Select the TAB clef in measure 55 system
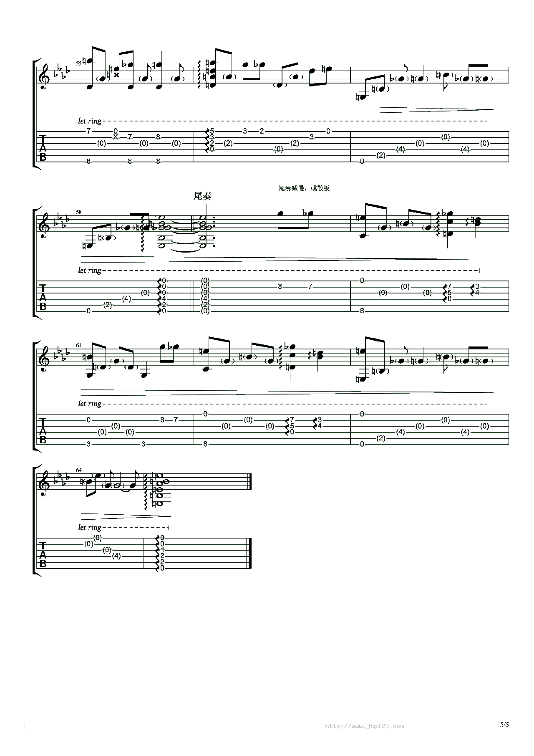The height and width of the screenshot is (756, 534). 43,148
